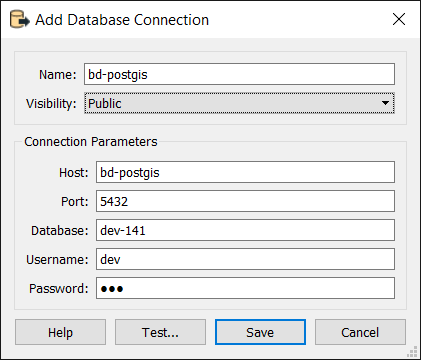Cancel adding the database connection
The width and height of the screenshot is (421, 360).
360,332
